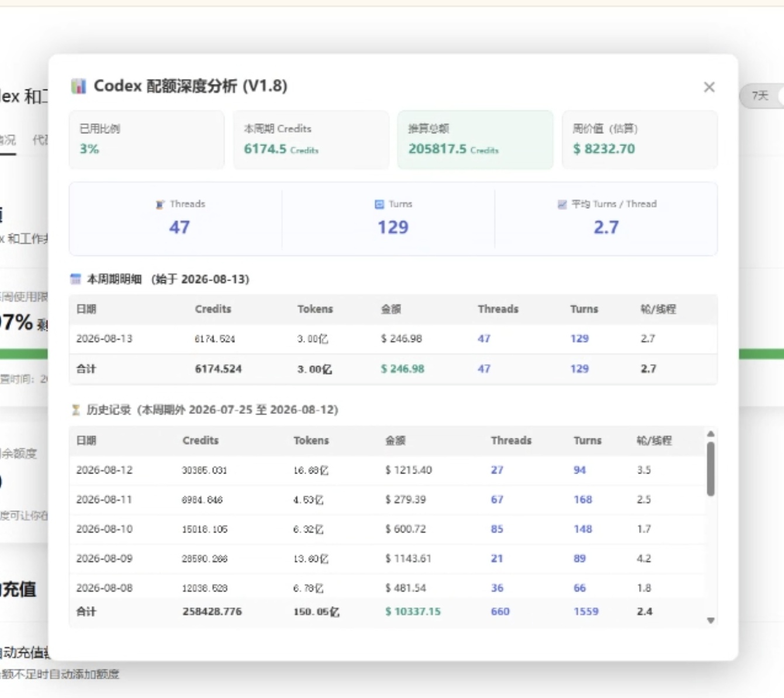Select the 7天 range button behind the dialog
Viewport: 784px width, 698px height.
coord(761,96)
